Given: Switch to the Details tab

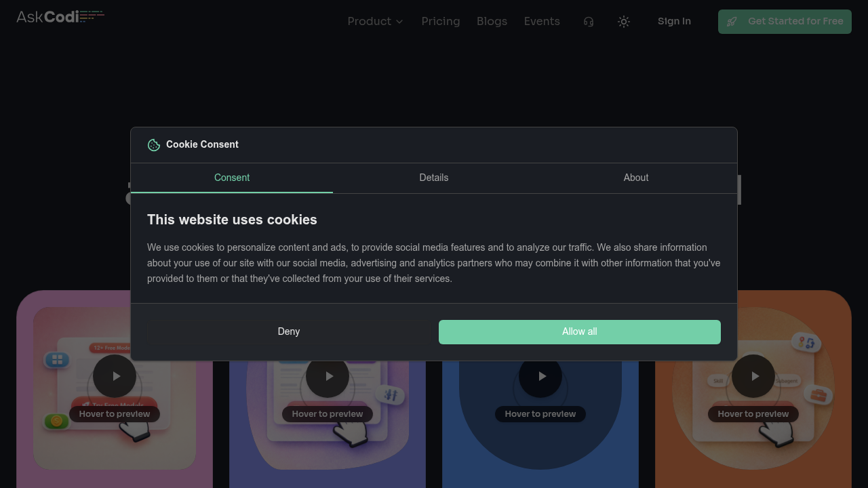Looking at the screenshot, I should coord(434,178).
